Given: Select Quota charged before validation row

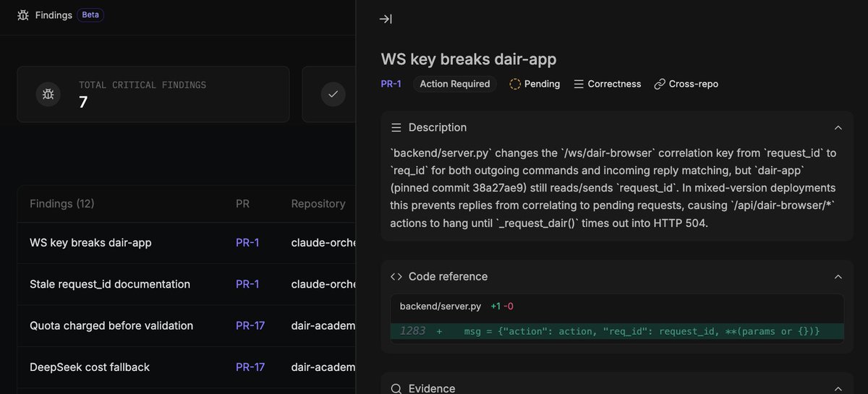Looking at the screenshot, I should click(x=187, y=325).
